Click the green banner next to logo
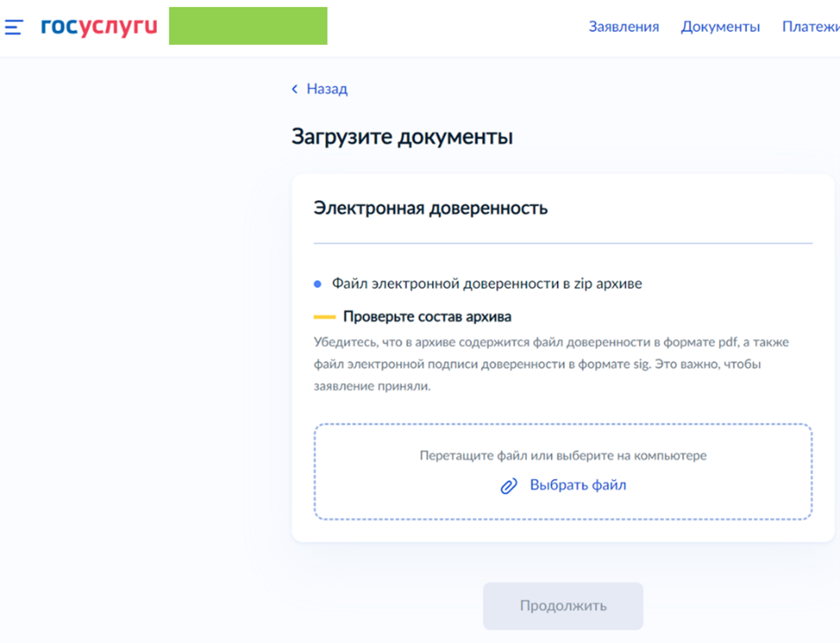The width and height of the screenshot is (840, 643). point(248,26)
